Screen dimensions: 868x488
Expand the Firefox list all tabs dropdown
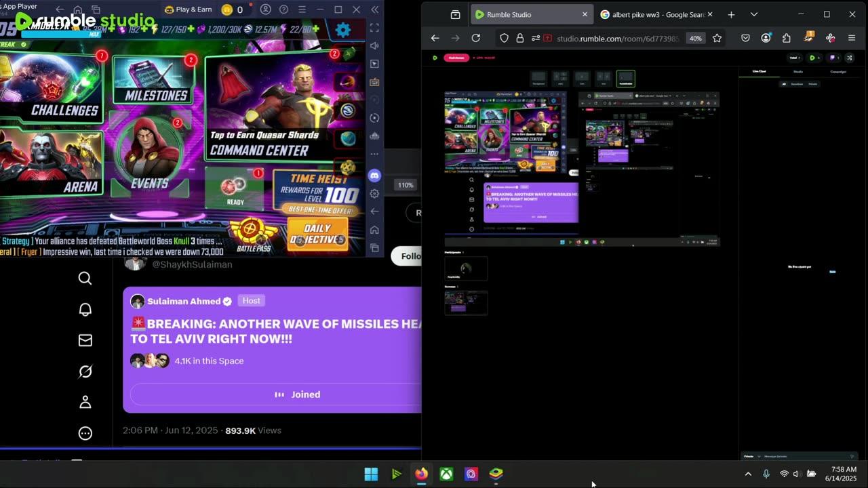753,14
